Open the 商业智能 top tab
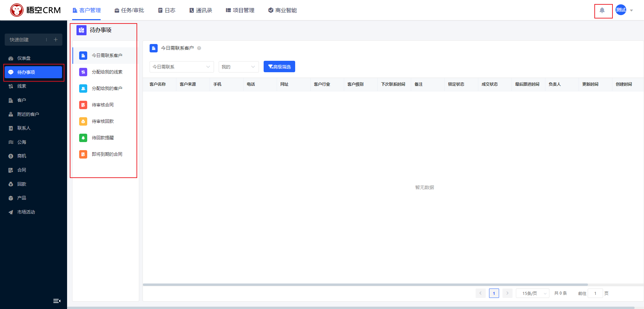Image resolution: width=644 pixels, height=309 pixels. (282, 10)
